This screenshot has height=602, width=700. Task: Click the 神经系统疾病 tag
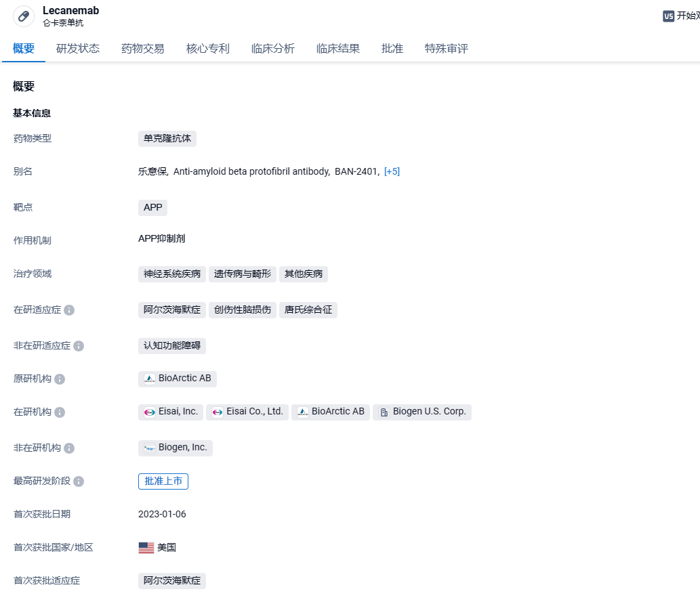coord(172,274)
